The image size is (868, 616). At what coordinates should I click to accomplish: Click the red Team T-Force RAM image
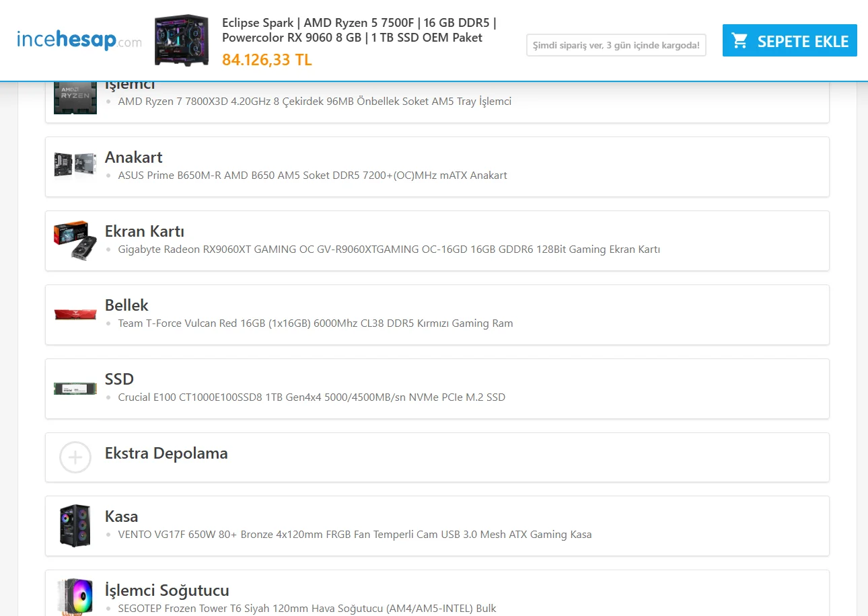click(x=75, y=314)
